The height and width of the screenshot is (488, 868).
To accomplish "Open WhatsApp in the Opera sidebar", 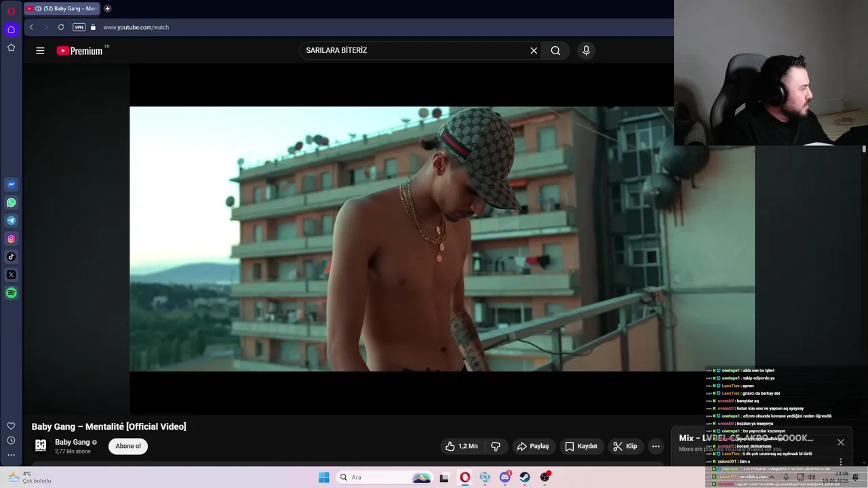I will 11,203.
